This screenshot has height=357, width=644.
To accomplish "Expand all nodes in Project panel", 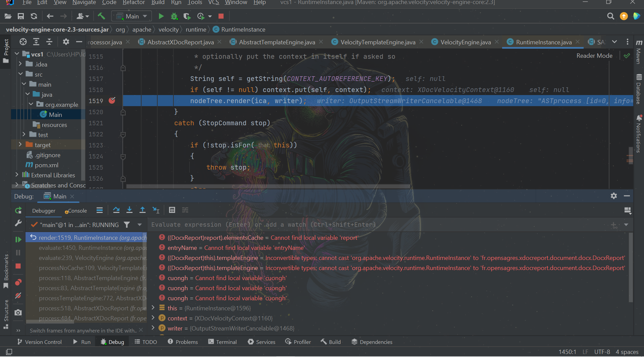I will [x=36, y=42].
